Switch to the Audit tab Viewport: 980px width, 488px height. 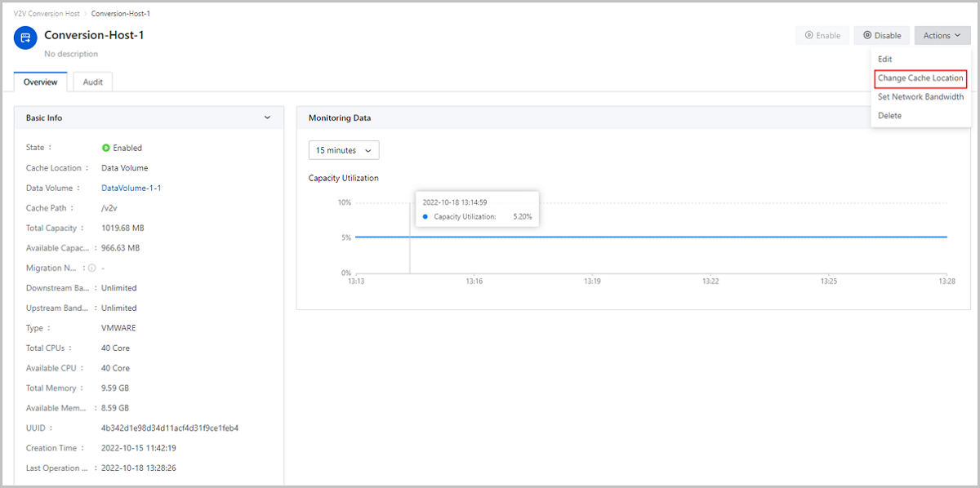tap(92, 82)
